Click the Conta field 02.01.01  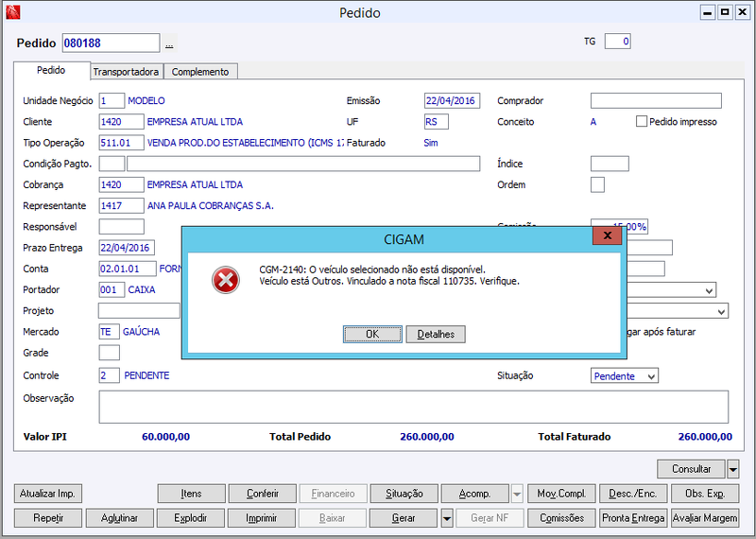click(128, 269)
